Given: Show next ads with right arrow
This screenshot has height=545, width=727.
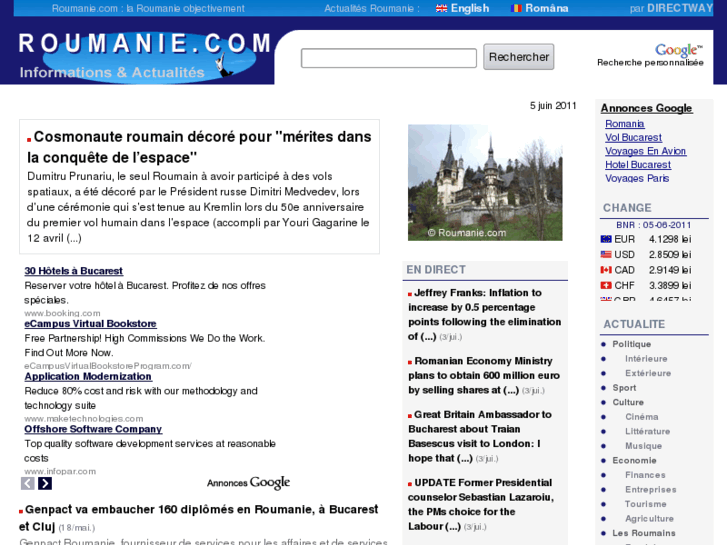Looking at the screenshot, I should (x=45, y=483).
